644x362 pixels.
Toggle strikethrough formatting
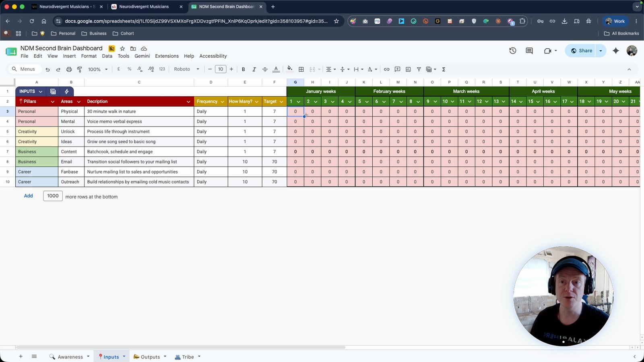point(265,69)
